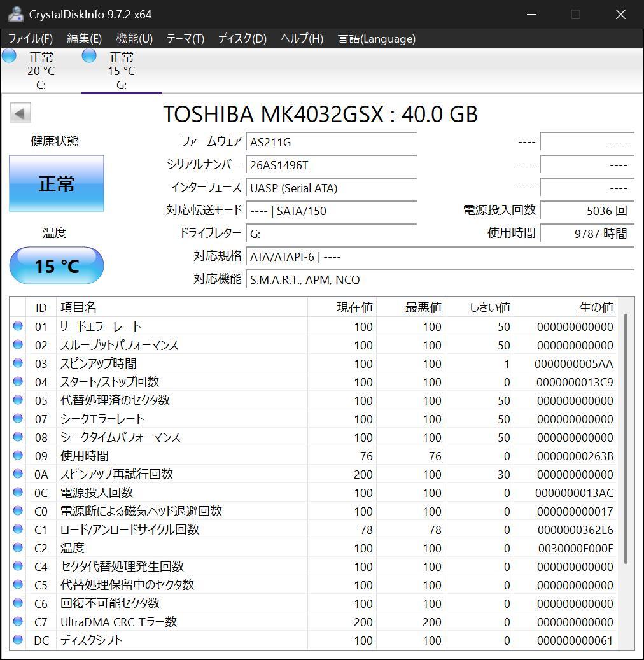
Task: Click the 正常 health status button
Action: point(57,184)
